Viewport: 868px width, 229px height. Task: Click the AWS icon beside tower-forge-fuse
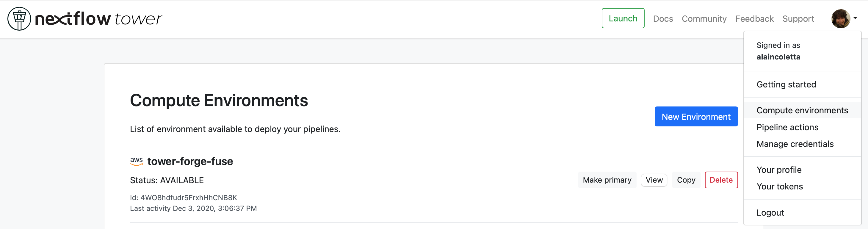click(137, 161)
